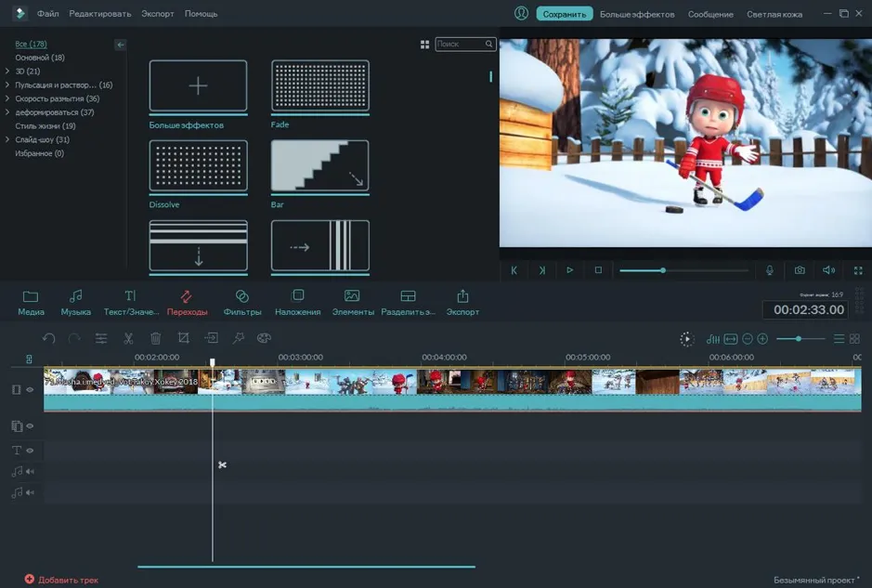Expand Скорость размытия (36) category
872x588 pixels.
click(7, 98)
